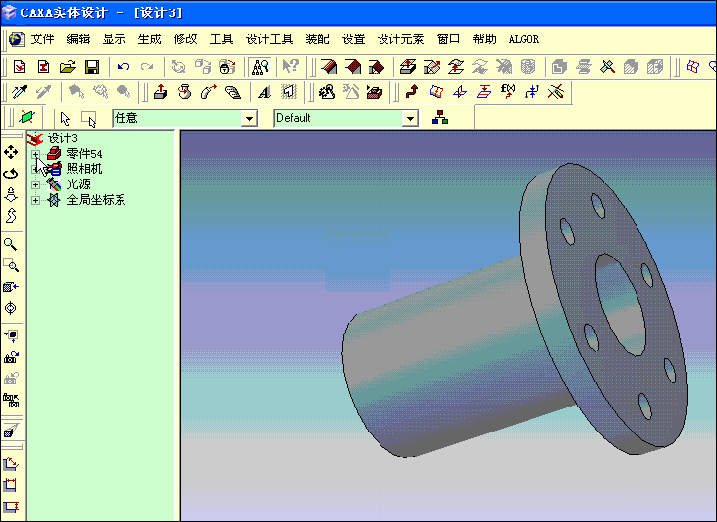Click the extrude feature icon with up arrow
The height and width of the screenshot is (522, 717).
pos(161,92)
